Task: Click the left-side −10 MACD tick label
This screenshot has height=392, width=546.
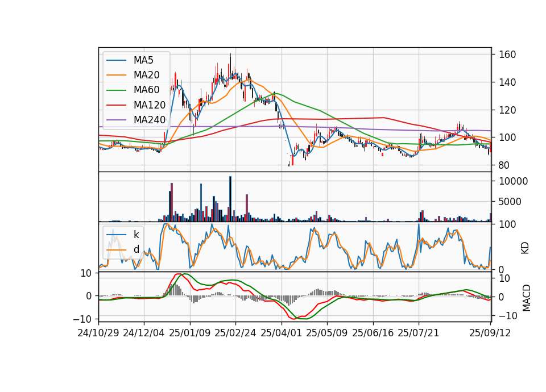Action: tap(82, 319)
